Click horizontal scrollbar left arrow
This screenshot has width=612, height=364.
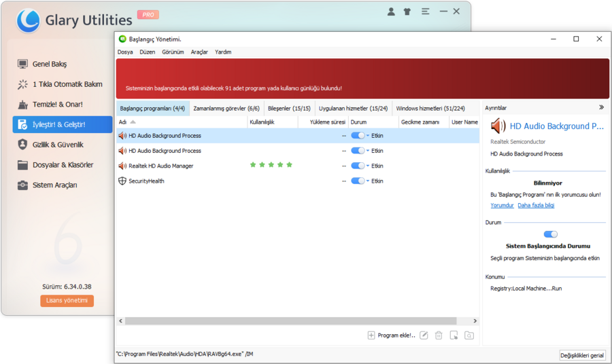120,321
